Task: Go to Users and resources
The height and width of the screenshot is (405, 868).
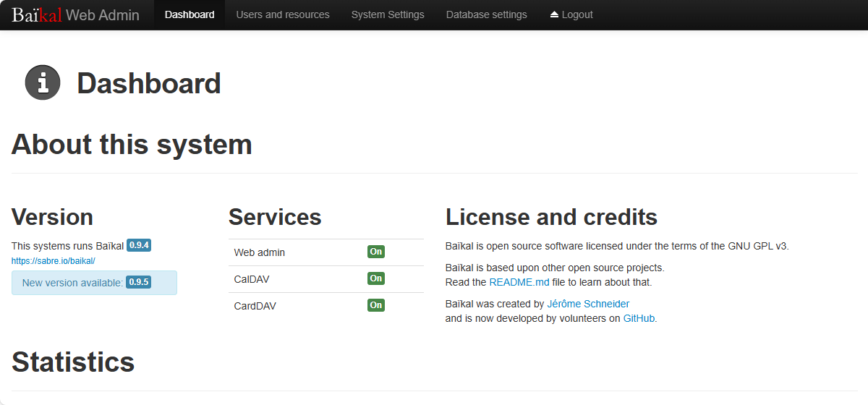Action: coord(283,14)
